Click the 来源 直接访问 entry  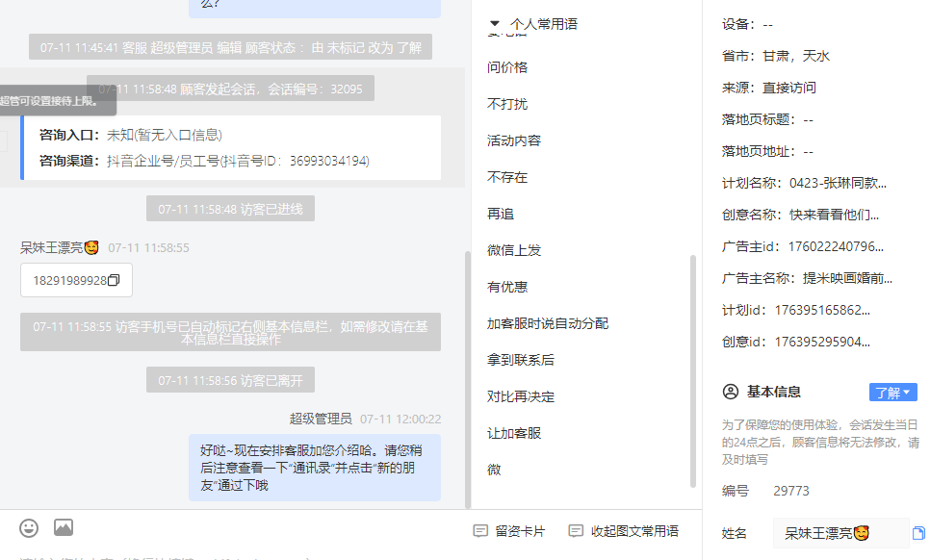tap(768, 88)
